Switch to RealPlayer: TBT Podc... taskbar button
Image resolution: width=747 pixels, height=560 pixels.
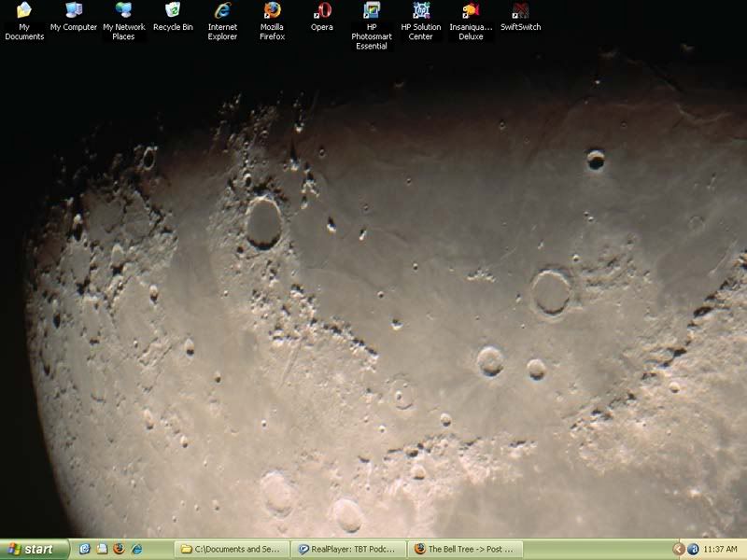[347, 549]
